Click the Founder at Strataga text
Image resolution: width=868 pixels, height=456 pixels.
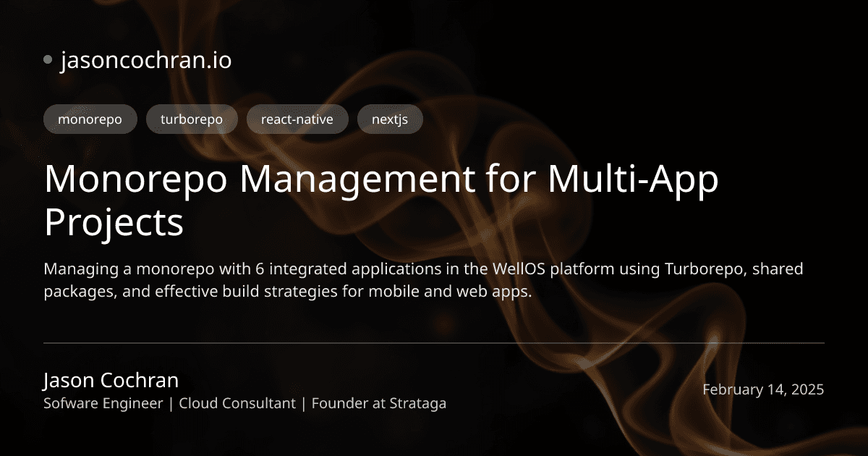pos(378,403)
